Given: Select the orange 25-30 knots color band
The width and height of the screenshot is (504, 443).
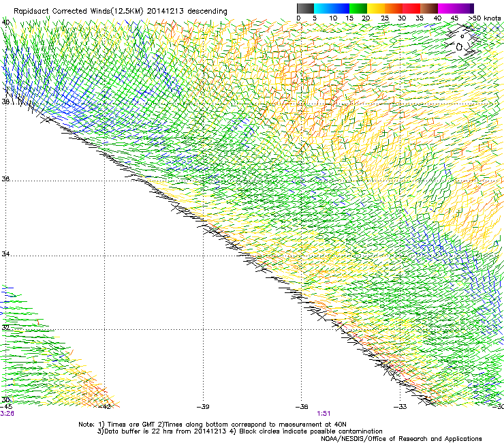Looking at the screenshot, I should point(394,8).
